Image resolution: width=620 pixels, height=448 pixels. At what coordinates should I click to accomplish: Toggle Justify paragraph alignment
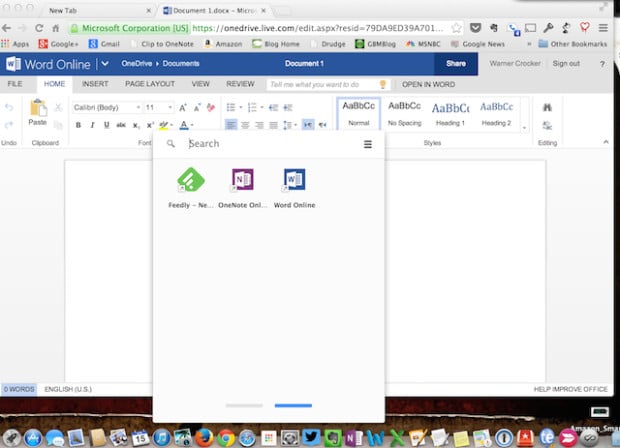[x=273, y=125]
